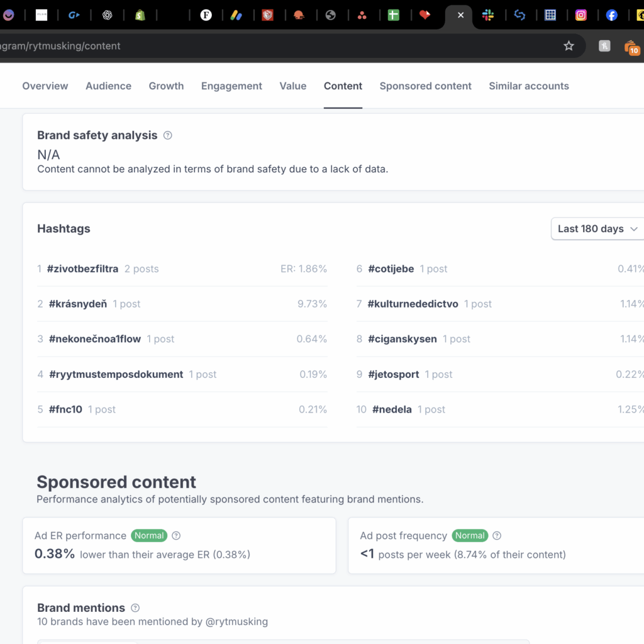Open the Ad ER performance info icon
Screen dimensions: 644x644
click(x=176, y=536)
